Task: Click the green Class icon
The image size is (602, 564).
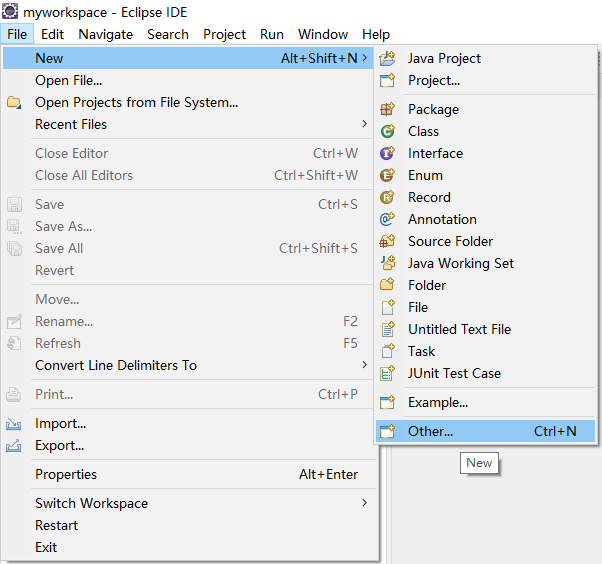Action: tap(387, 131)
